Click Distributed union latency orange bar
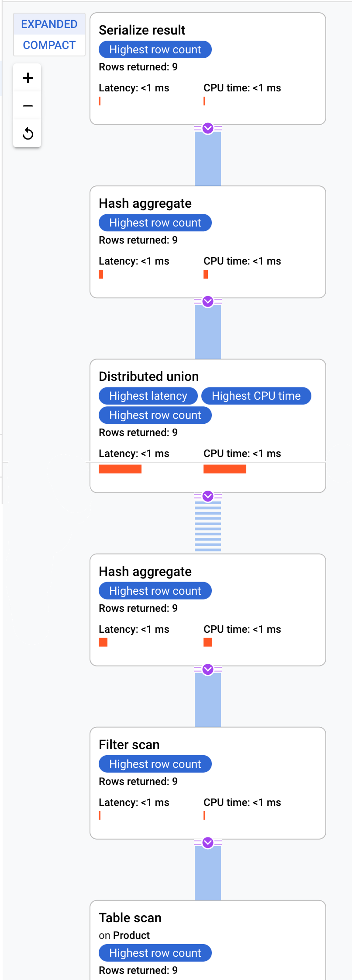The image size is (352, 980). click(x=120, y=469)
